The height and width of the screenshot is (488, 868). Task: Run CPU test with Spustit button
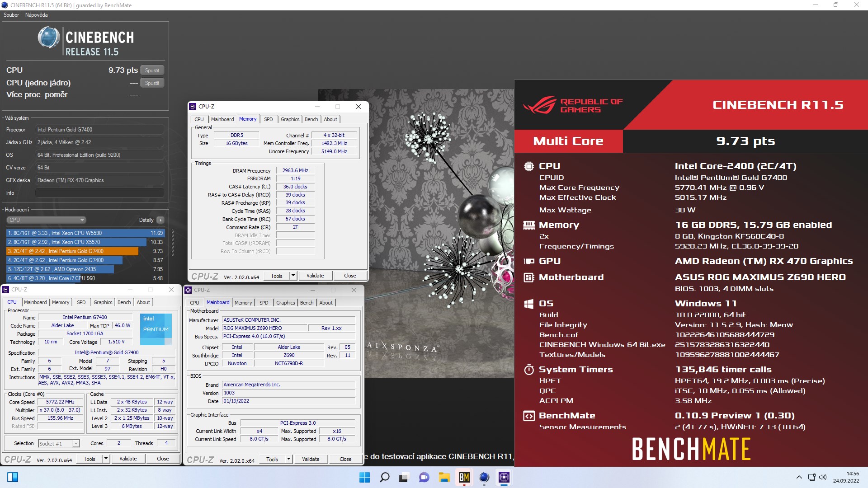tap(152, 70)
